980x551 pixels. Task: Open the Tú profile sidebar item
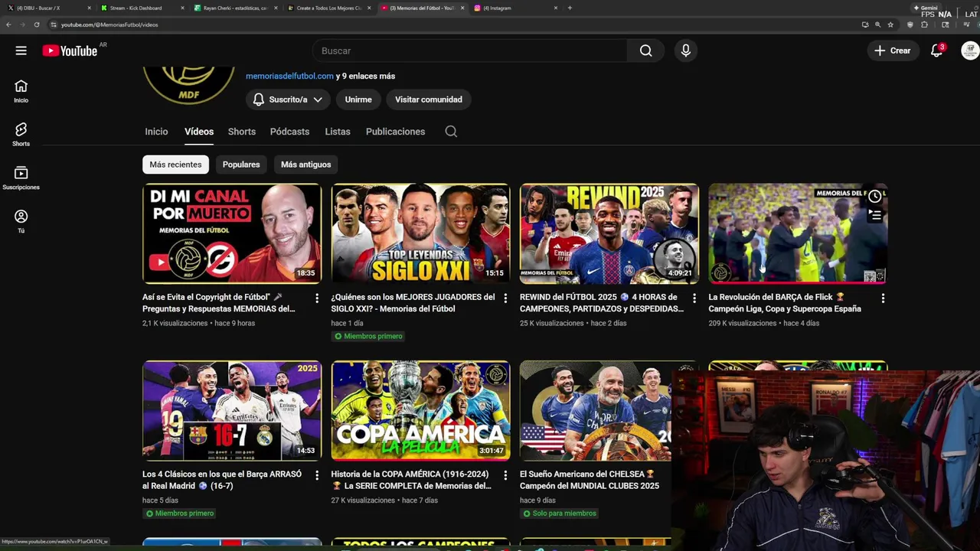21,221
